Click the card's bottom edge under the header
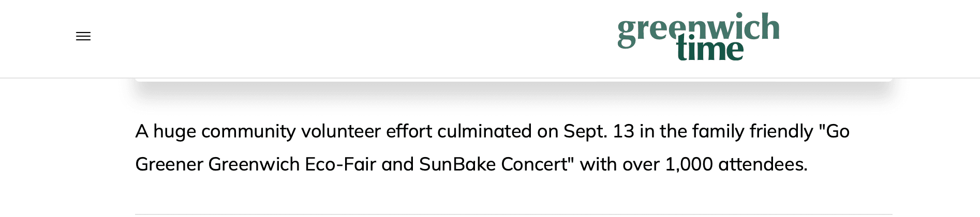The height and width of the screenshot is (217, 980). click(513, 80)
